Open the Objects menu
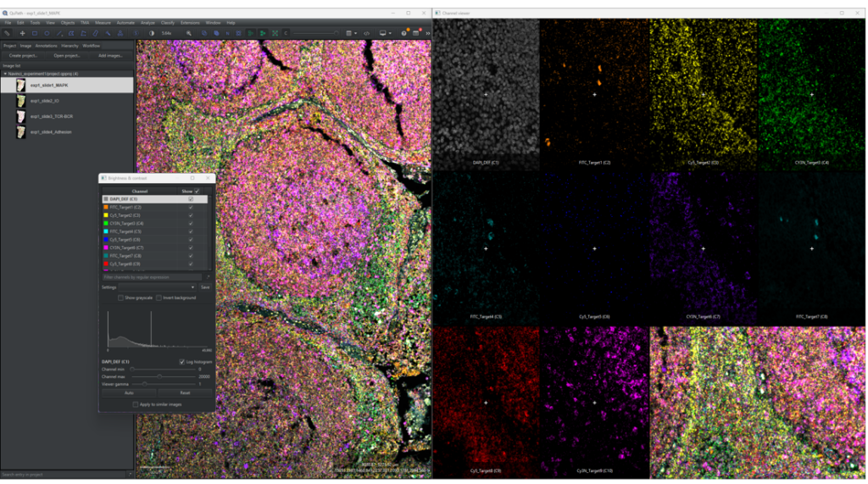 (x=68, y=23)
